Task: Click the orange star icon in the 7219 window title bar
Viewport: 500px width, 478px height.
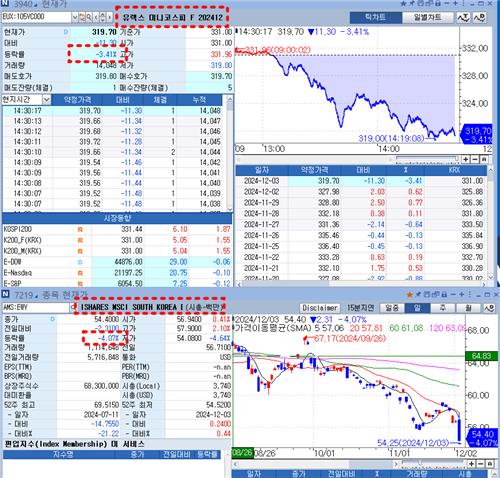Action: click(x=410, y=295)
